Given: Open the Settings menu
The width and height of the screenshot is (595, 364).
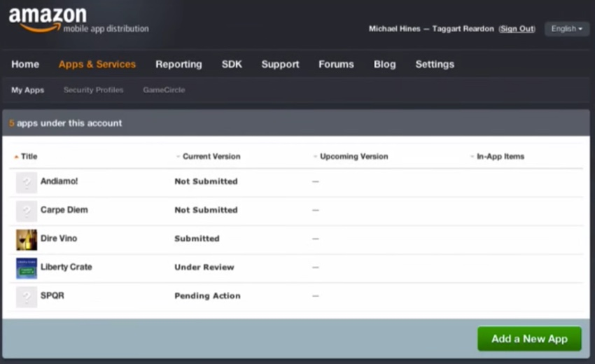Looking at the screenshot, I should click(435, 64).
